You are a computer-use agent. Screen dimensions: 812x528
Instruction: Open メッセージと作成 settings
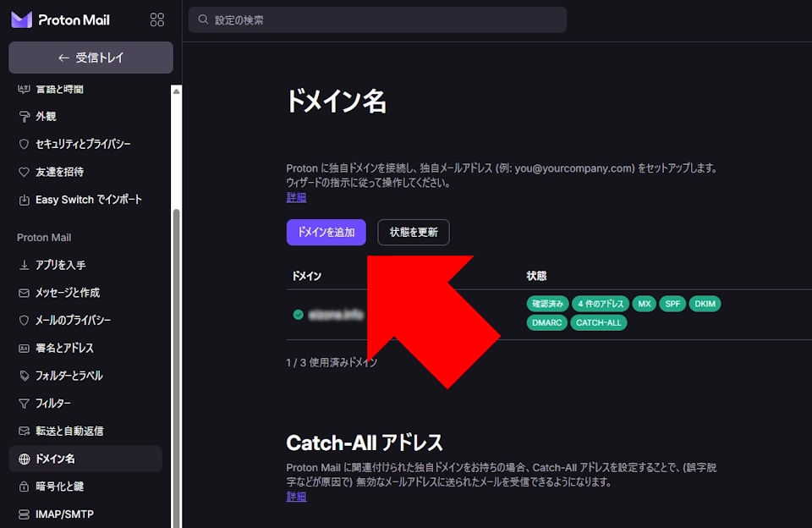[x=68, y=293]
